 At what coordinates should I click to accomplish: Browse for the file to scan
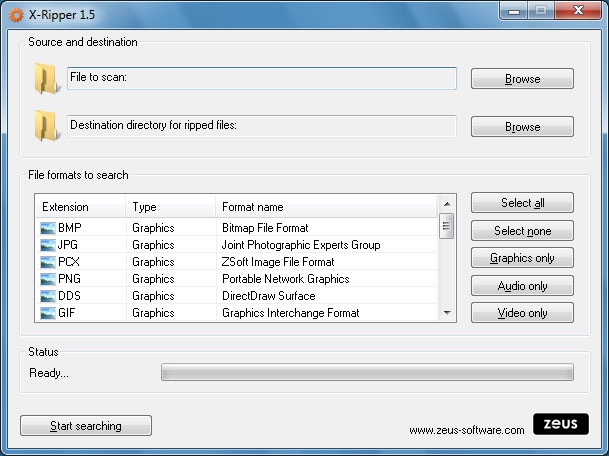point(522,79)
